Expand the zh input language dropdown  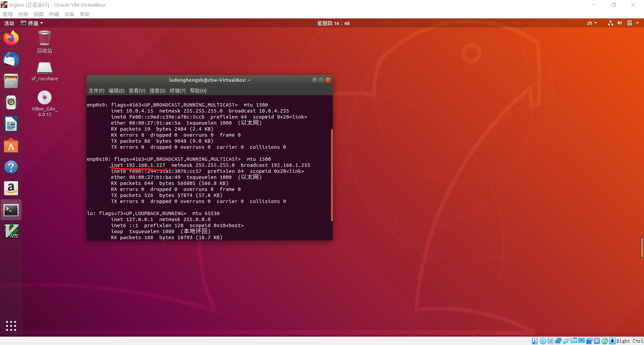pyautogui.click(x=592, y=23)
